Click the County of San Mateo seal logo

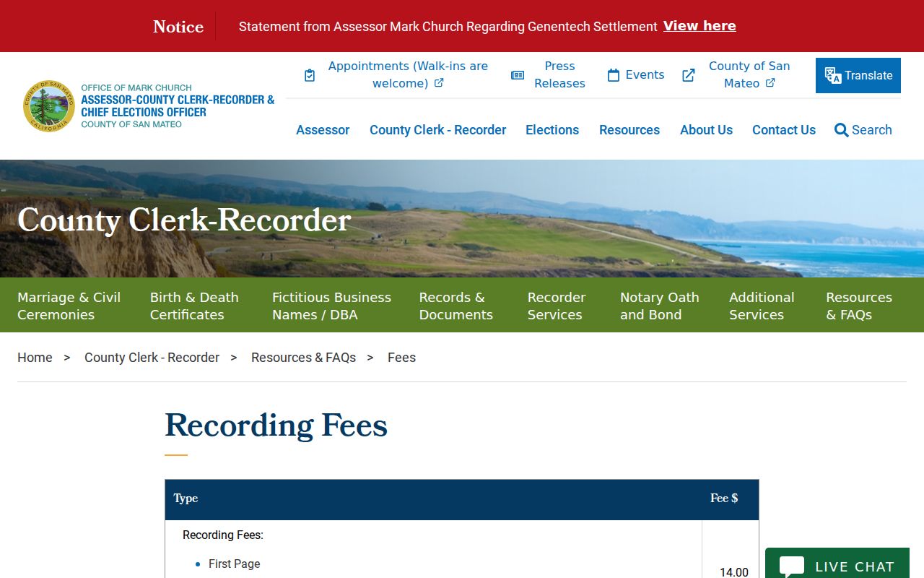(49, 105)
